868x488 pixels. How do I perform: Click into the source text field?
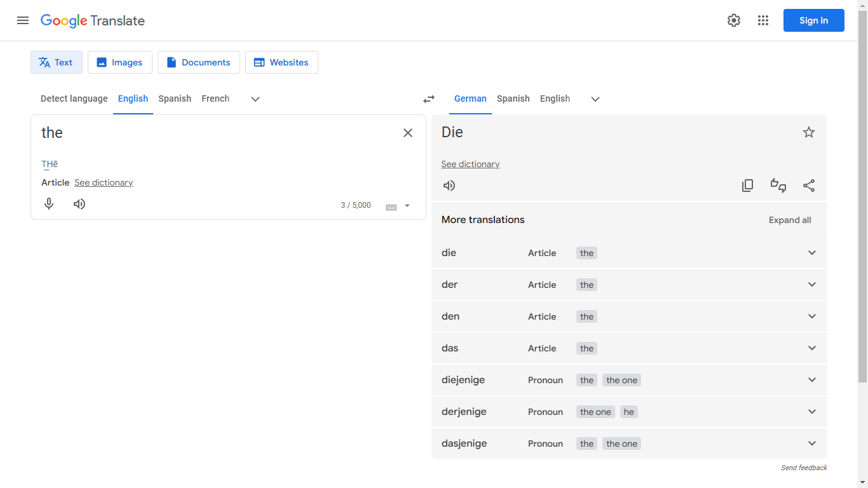click(216, 133)
